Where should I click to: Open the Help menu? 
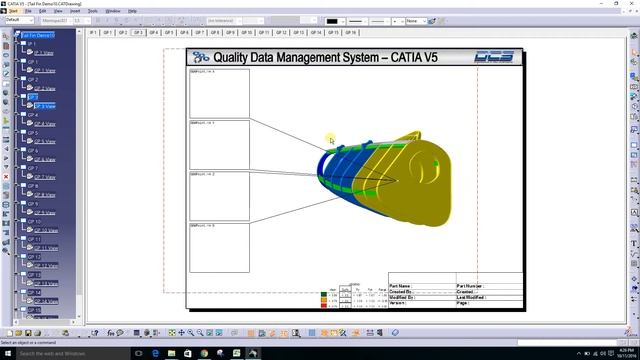click(x=132, y=11)
